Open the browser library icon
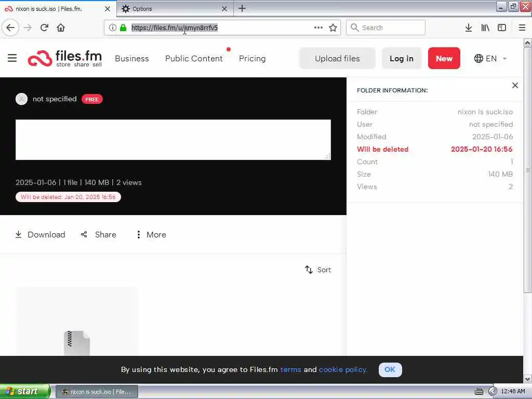This screenshot has width=532, height=399. tap(485, 28)
